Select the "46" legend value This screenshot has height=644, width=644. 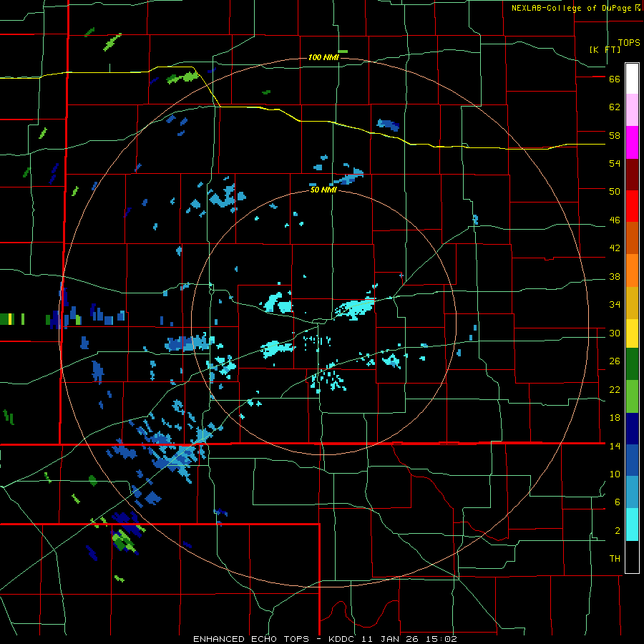click(x=615, y=220)
